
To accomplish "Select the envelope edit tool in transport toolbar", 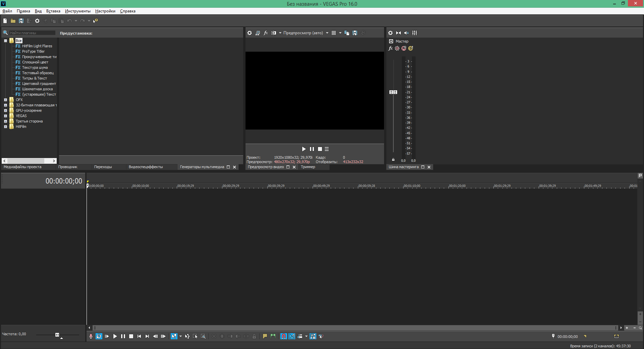I will (187, 337).
